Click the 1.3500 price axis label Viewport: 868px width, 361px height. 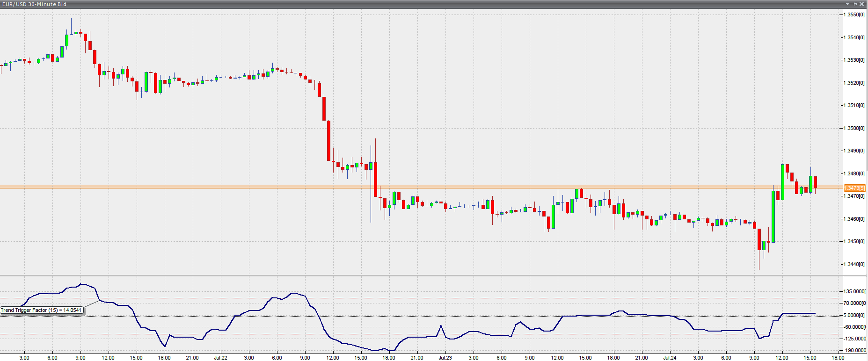point(854,128)
